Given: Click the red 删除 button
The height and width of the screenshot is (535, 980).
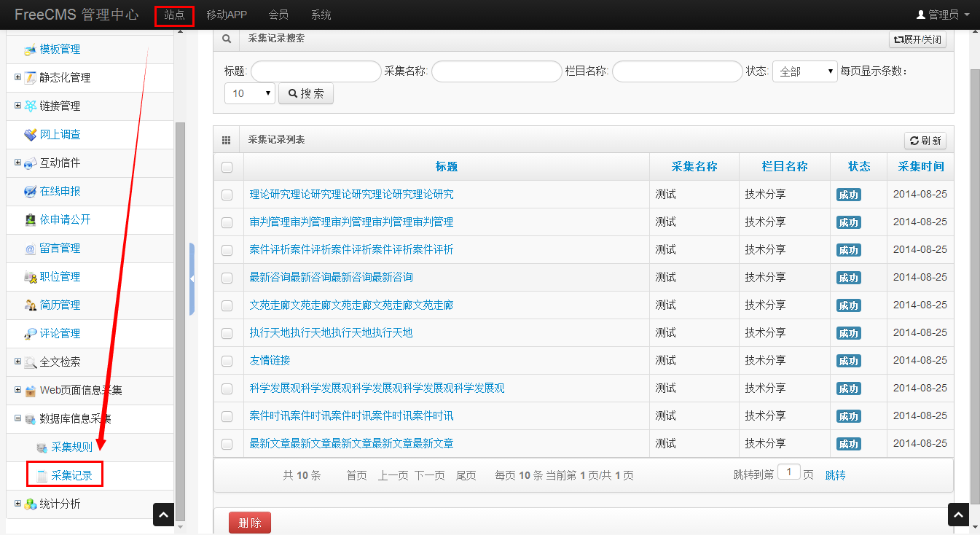Looking at the screenshot, I should (250, 523).
